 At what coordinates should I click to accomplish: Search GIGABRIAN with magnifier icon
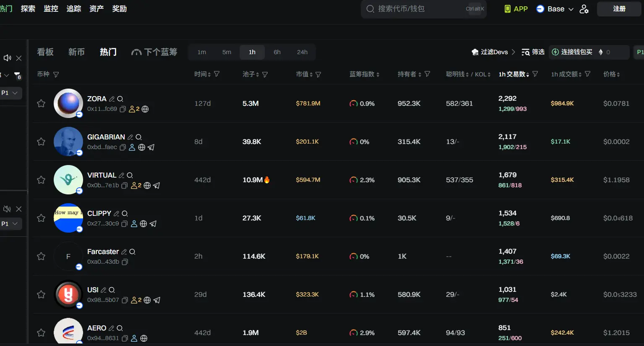click(x=138, y=137)
